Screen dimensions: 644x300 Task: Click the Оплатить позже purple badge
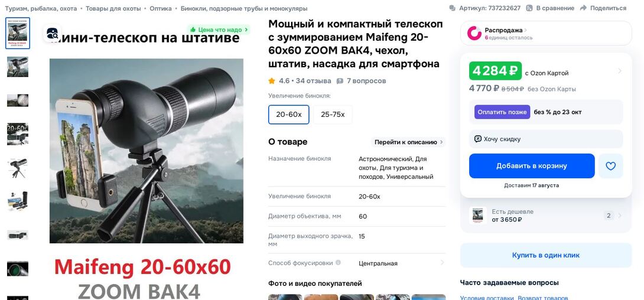click(502, 112)
